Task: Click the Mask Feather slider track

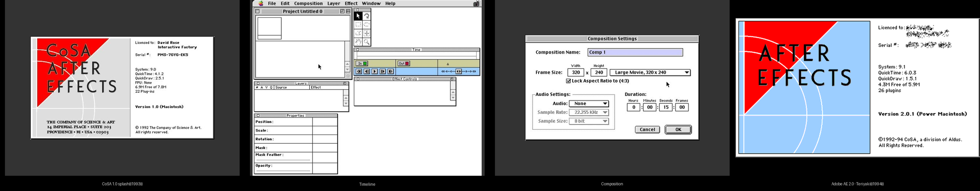Action: coord(283,160)
